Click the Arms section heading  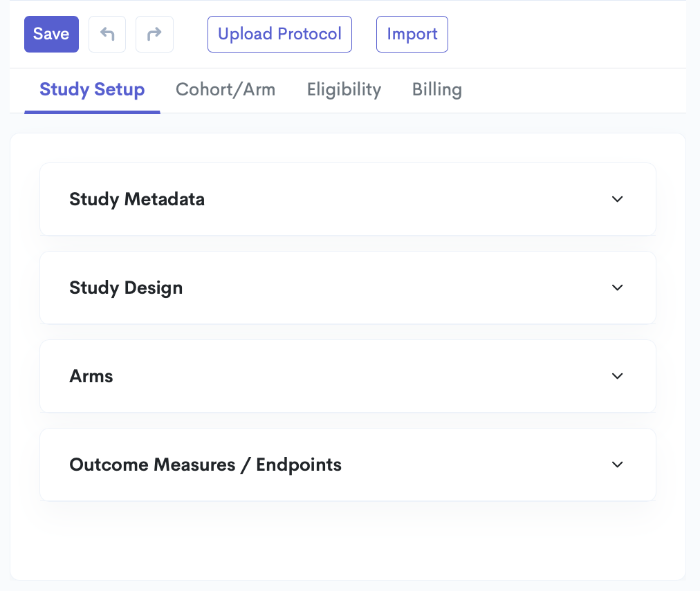coord(91,376)
